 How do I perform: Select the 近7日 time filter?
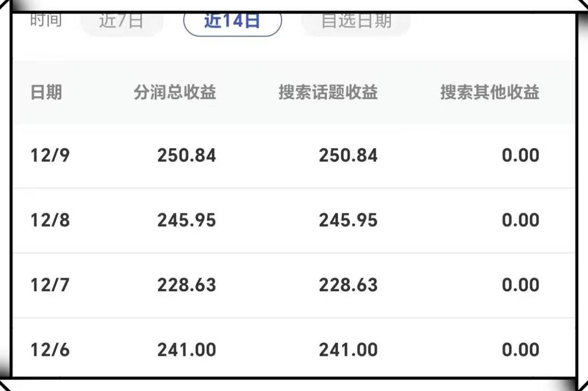click(x=121, y=22)
